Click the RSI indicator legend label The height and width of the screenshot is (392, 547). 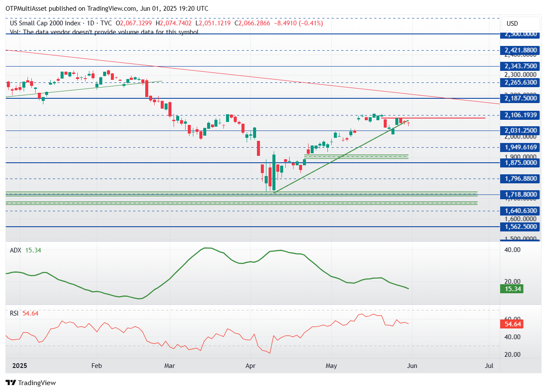tap(14, 313)
